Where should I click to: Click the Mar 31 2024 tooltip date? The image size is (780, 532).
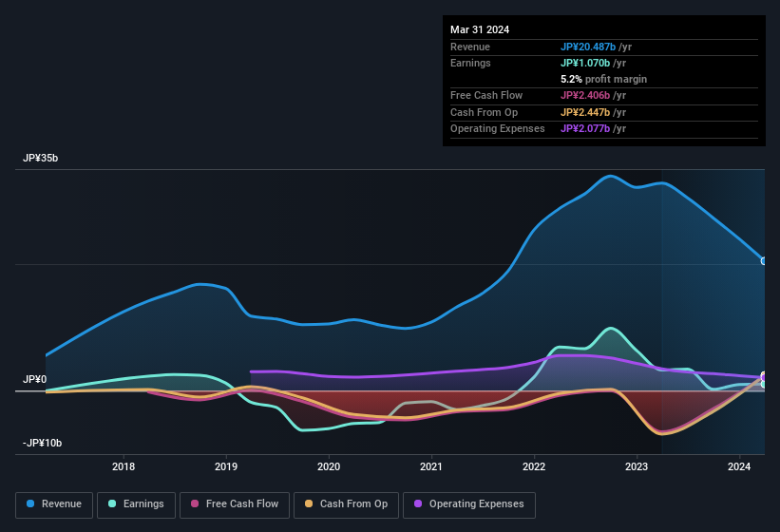coord(480,29)
